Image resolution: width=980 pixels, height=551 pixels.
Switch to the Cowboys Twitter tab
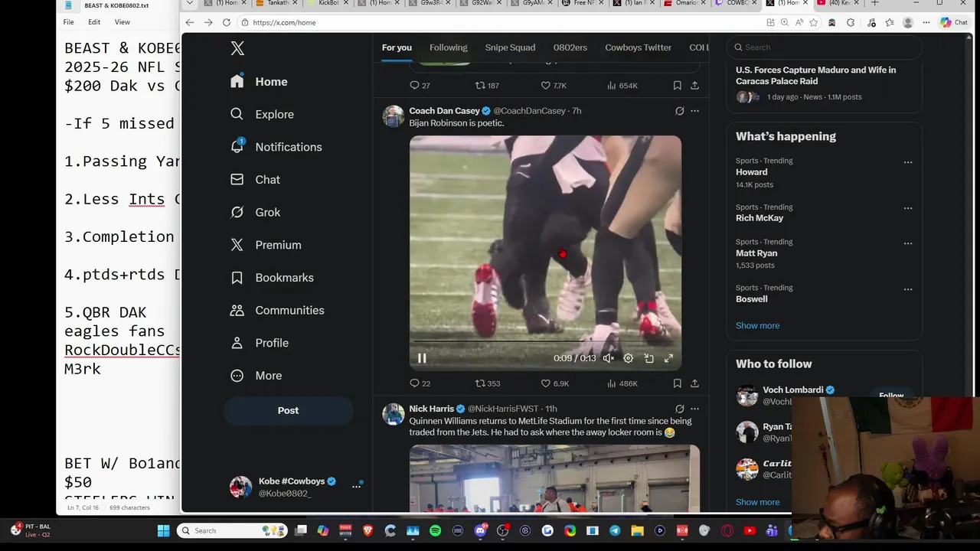pos(638,47)
